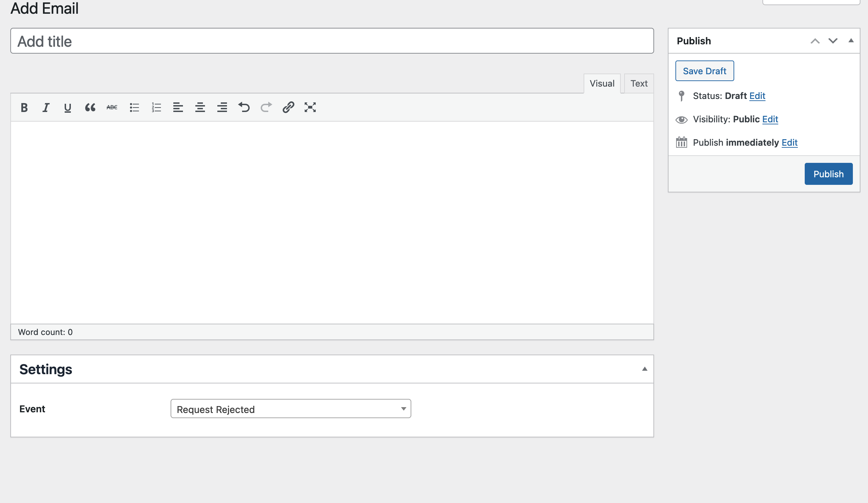Click the Event field label
The width and height of the screenshot is (868, 503).
click(x=32, y=409)
